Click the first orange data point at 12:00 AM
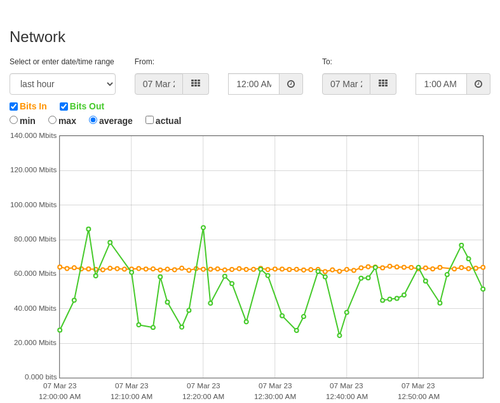Screen dimensions: 500x403 [x=60, y=267]
